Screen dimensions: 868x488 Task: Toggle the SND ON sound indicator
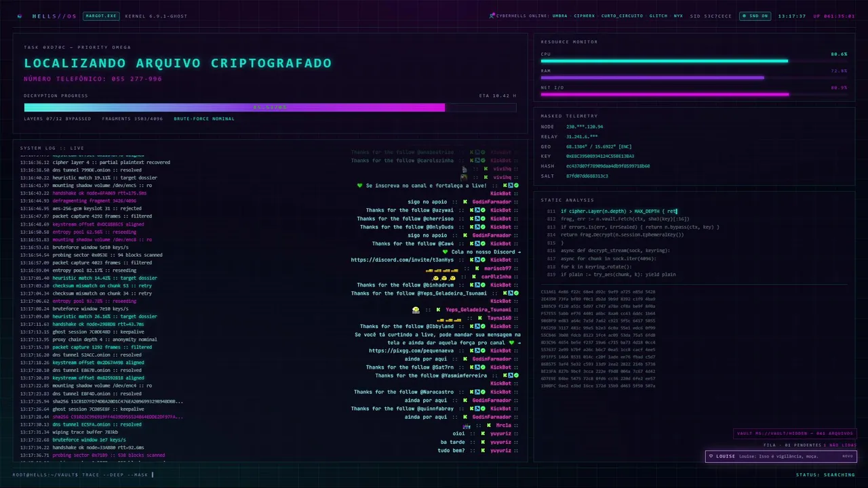[755, 16]
